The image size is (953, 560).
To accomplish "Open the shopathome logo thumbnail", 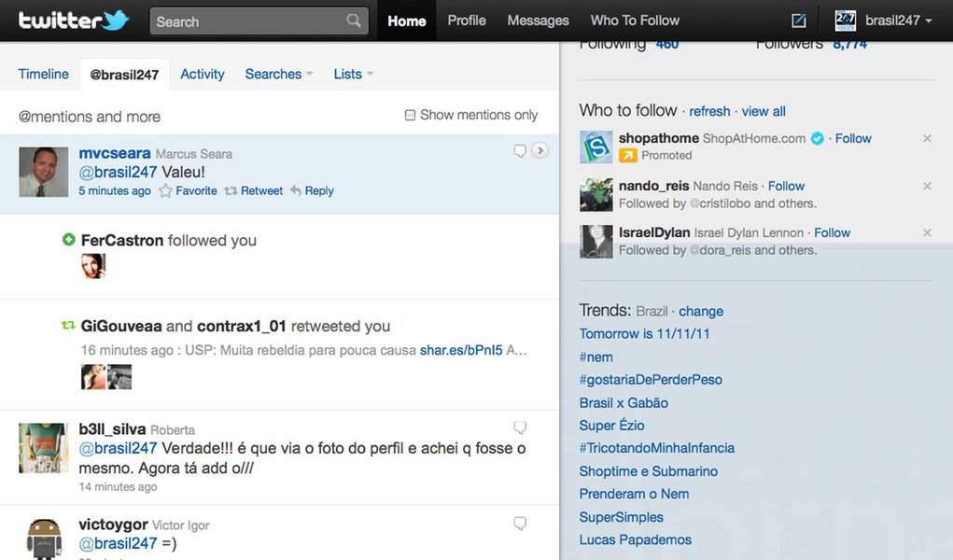I will 596,147.
